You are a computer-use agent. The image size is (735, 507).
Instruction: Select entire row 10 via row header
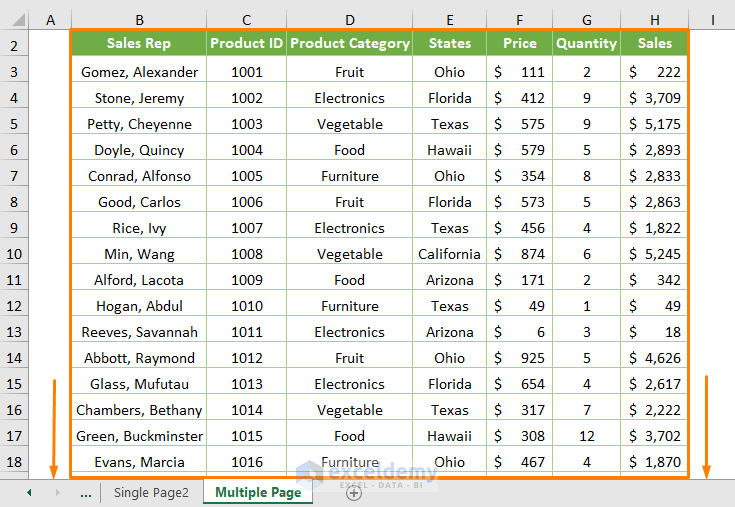point(14,254)
